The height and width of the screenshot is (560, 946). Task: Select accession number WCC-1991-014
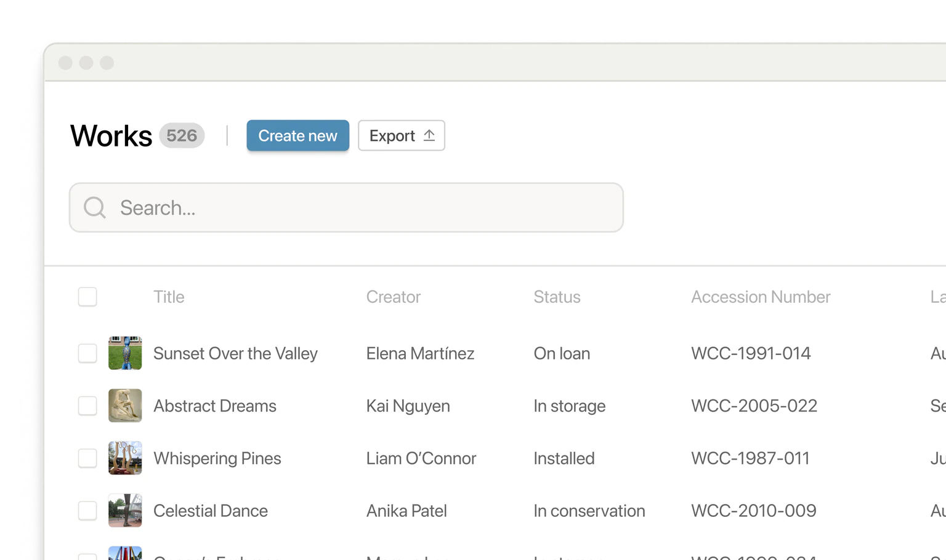click(751, 353)
